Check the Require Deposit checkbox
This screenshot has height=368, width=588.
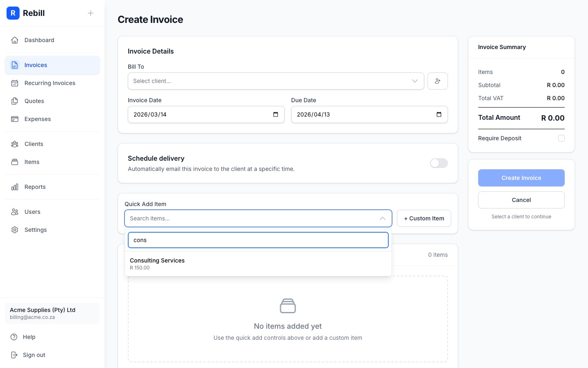click(561, 138)
